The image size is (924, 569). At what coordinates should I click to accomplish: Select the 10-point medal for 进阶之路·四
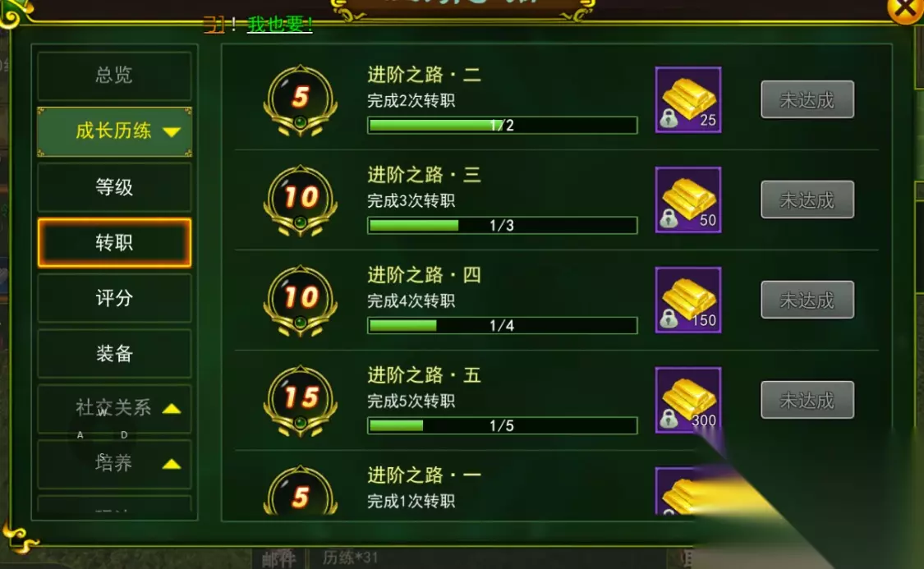pos(300,301)
